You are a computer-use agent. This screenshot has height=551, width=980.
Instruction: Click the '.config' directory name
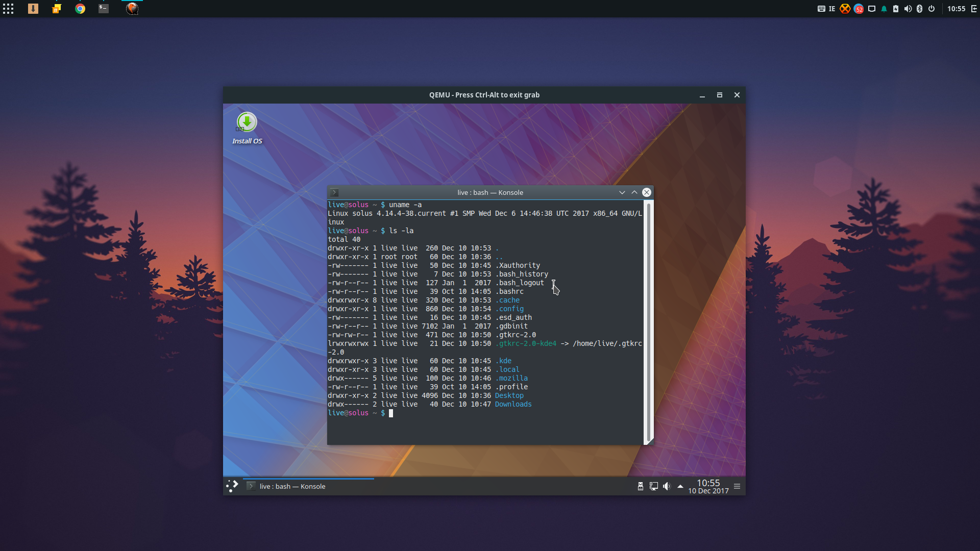click(x=509, y=309)
